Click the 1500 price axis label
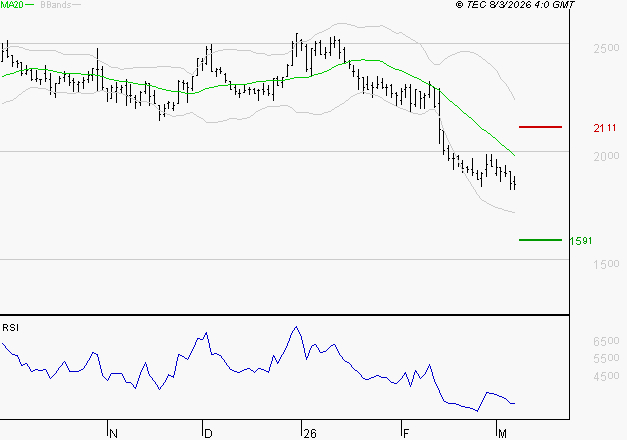This screenshot has height=440, width=627. pyautogui.click(x=606, y=264)
